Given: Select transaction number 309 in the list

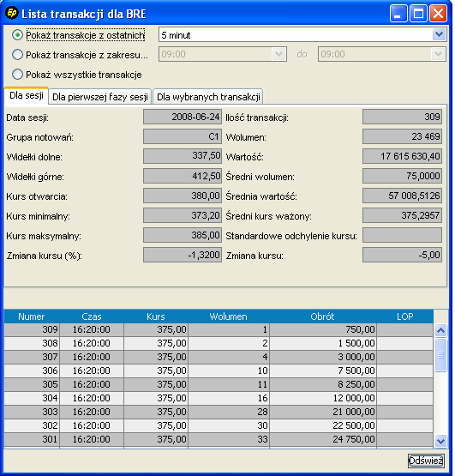Looking at the screenshot, I should point(219,329).
